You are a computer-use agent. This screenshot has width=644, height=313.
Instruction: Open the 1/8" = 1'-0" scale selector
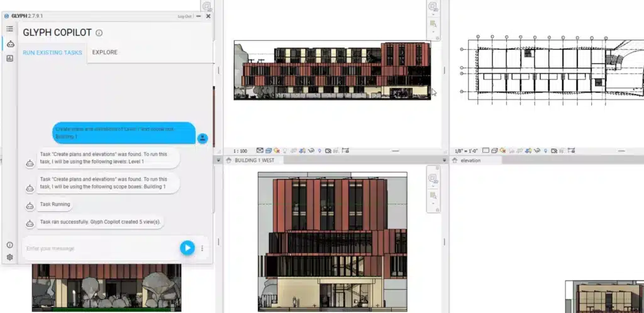coord(466,151)
